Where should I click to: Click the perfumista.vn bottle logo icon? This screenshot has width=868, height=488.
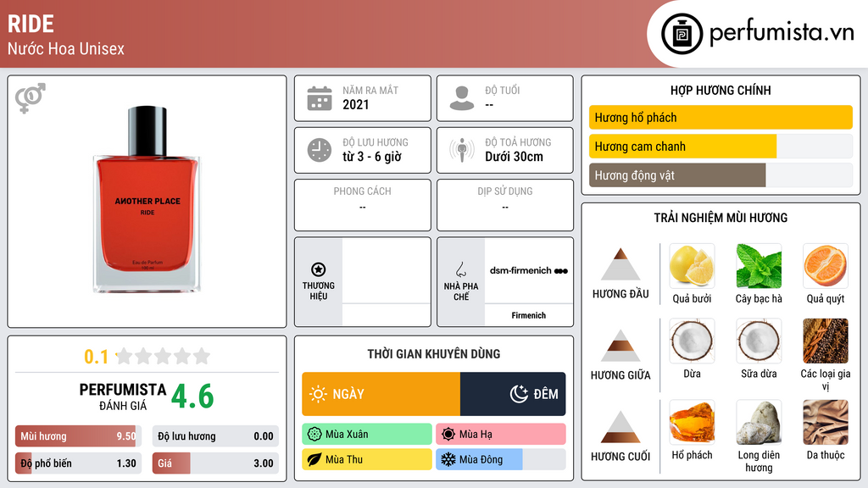point(682,34)
